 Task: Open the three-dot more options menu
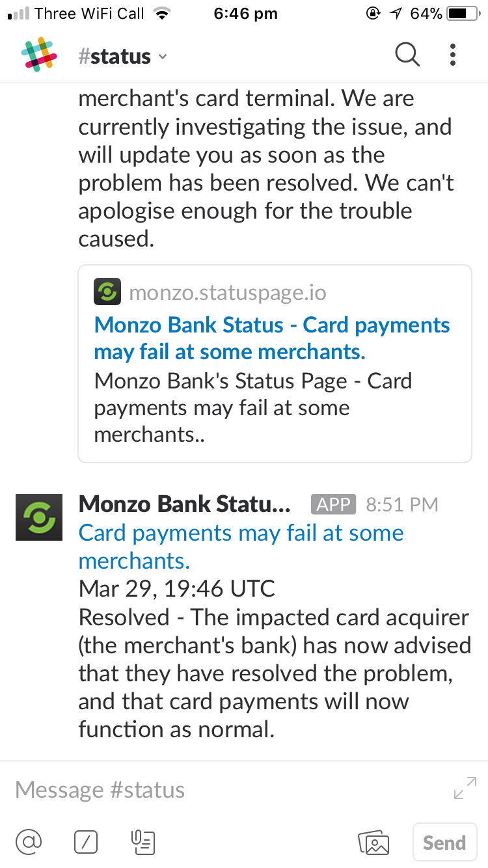[453, 55]
